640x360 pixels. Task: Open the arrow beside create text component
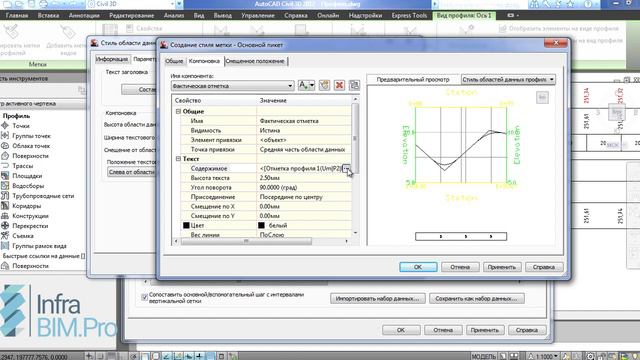312,85
